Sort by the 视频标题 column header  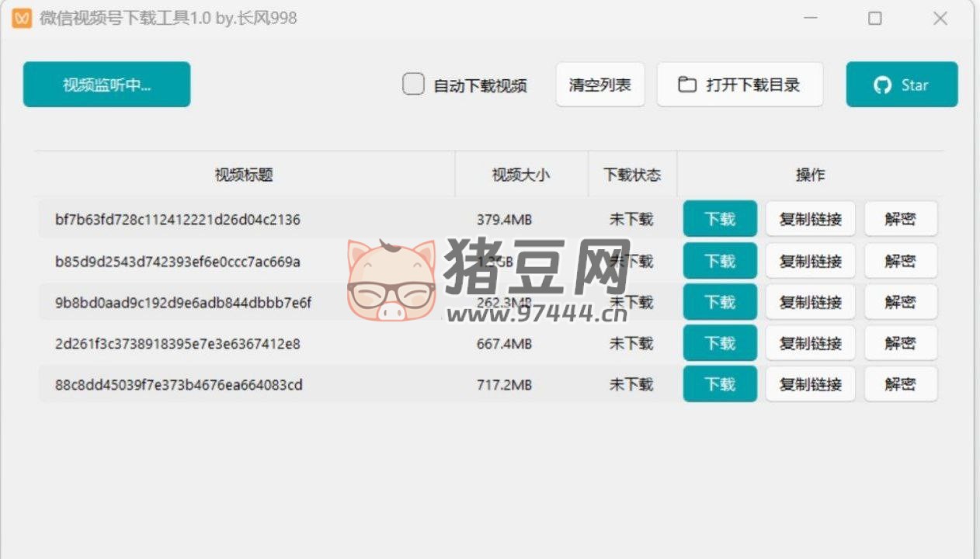click(x=244, y=175)
